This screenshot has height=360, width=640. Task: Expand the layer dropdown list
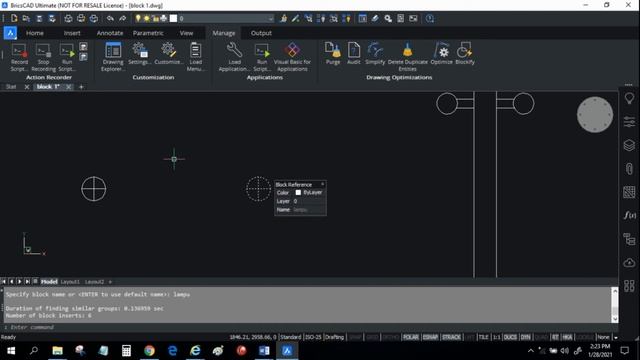click(270, 18)
